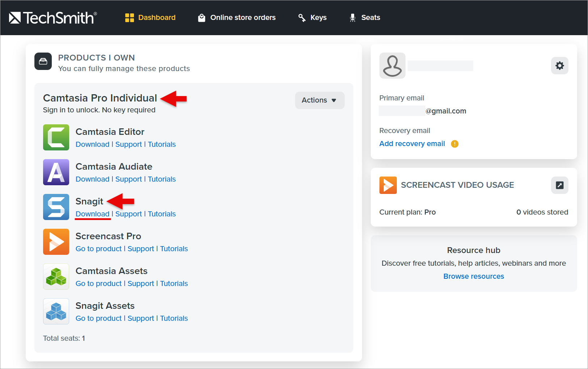
Task: Click the Camtasia Assets icon
Action: (x=56, y=277)
